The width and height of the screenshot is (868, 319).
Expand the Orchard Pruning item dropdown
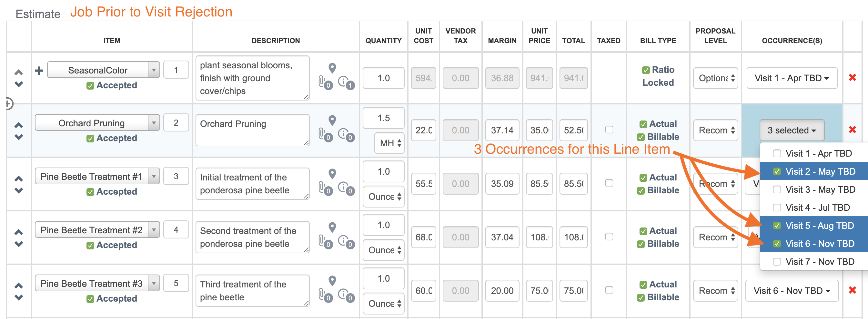[x=154, y=123]
